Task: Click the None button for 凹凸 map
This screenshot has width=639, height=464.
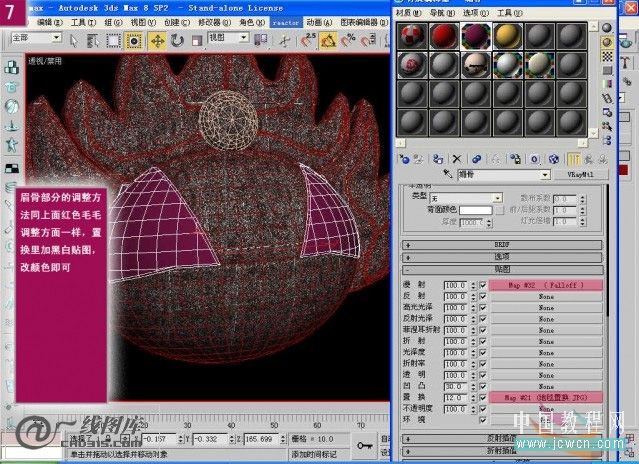Action: coord(546,386)
